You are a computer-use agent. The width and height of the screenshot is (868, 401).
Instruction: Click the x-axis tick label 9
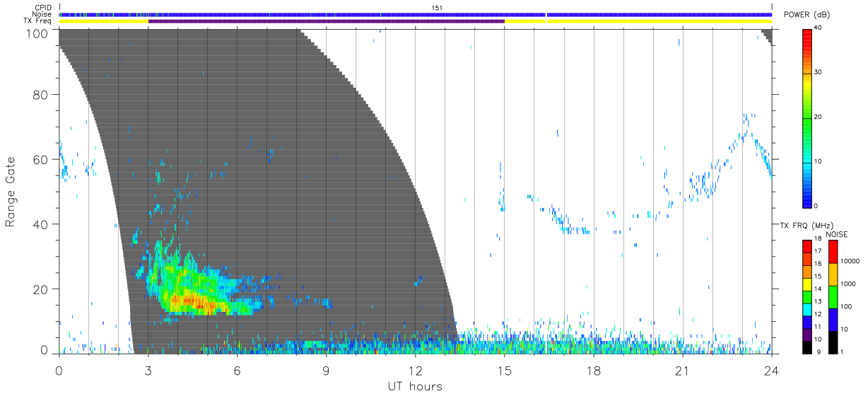[x=326, y=370]
